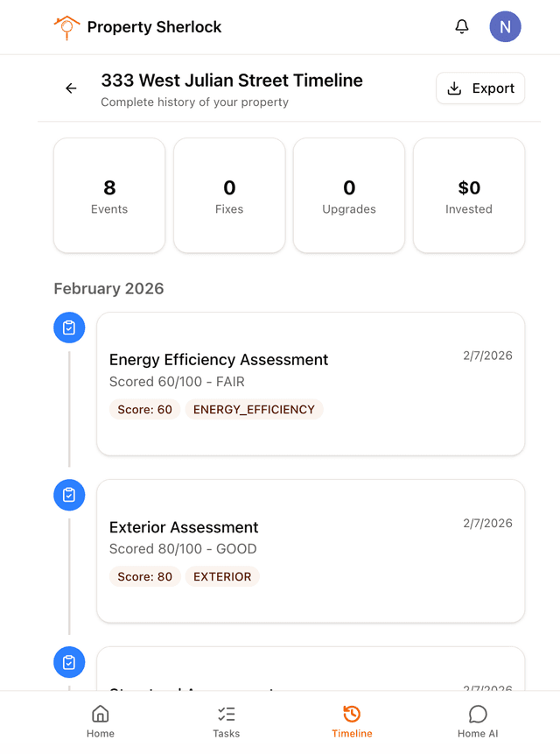Click the Score: 60 badge
Image resolution: width=560 pixels, height=754 pixels.
tap(144, 409)
